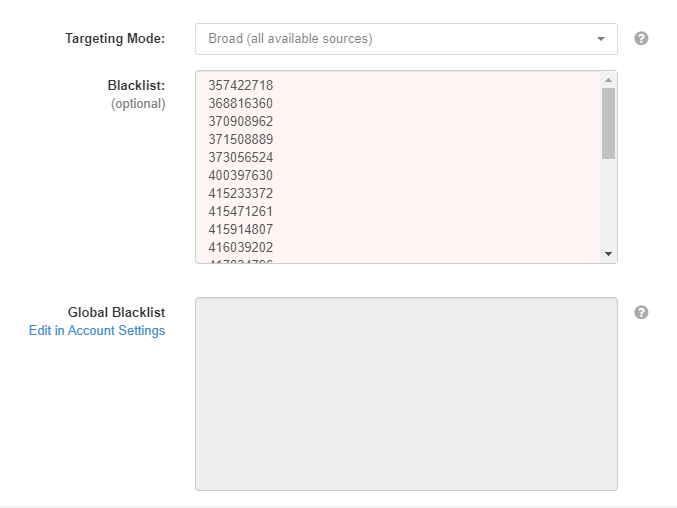This screenshot has height=508, width=677.
Task: Click help icon beside Targeting Mode
Action: 642,39
